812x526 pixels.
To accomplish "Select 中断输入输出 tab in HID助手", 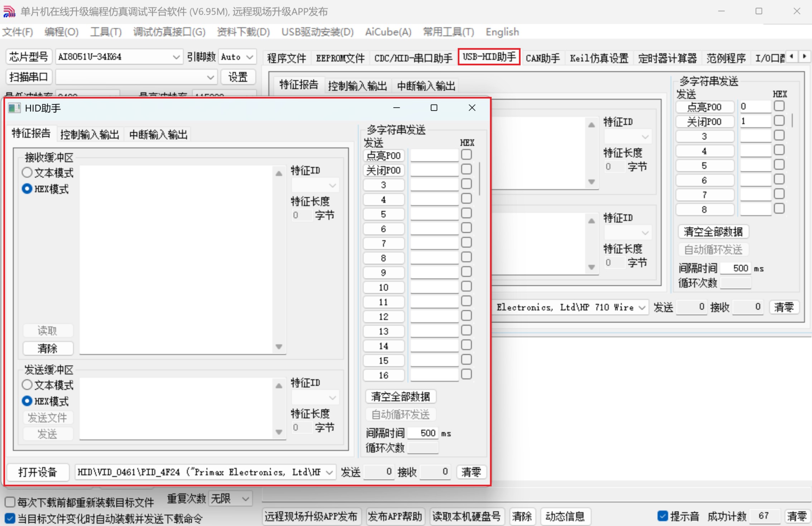I will tap(158, 135).
